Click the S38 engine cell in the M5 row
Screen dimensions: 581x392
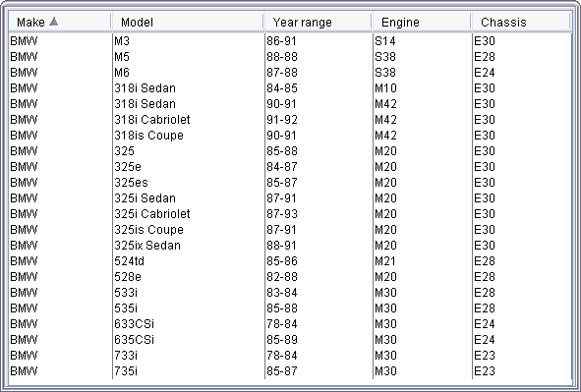pyautogui.click(x=423, y=57)
